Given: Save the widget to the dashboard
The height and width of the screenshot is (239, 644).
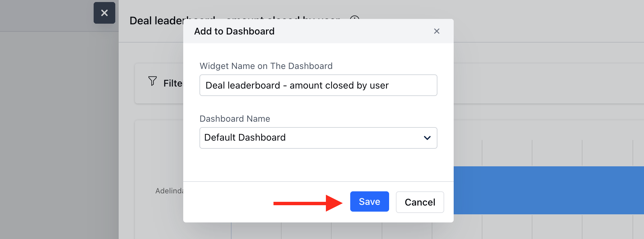Looking at the screenshot, I should point(369,201).
